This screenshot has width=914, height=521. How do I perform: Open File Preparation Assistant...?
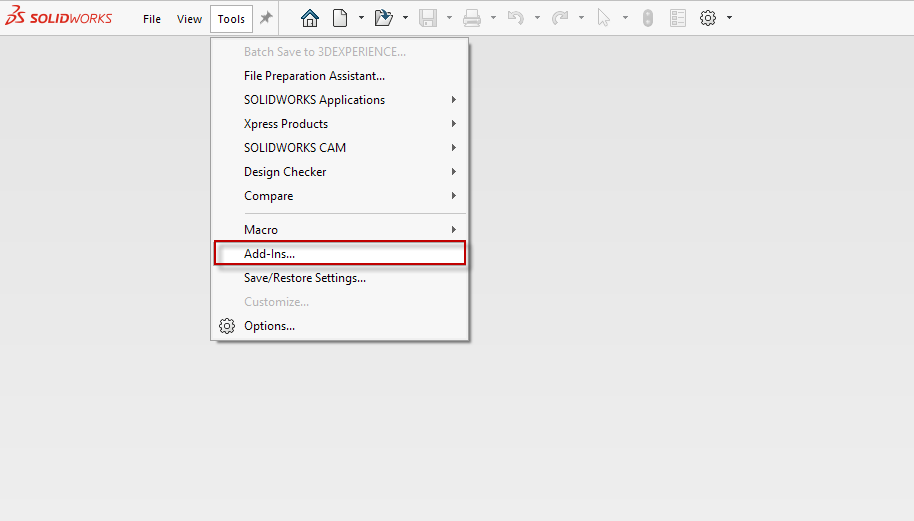click(x=314, y=76)
